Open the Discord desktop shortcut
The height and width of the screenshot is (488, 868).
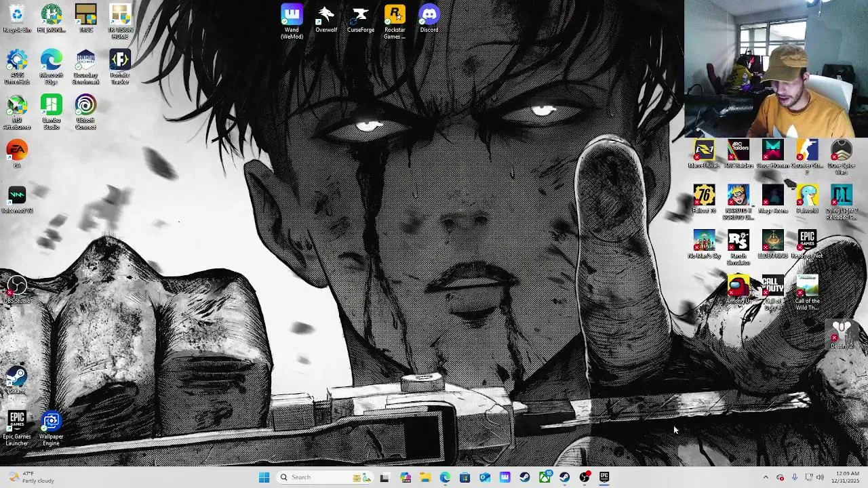pyautogui.click(x=429, y=19)
